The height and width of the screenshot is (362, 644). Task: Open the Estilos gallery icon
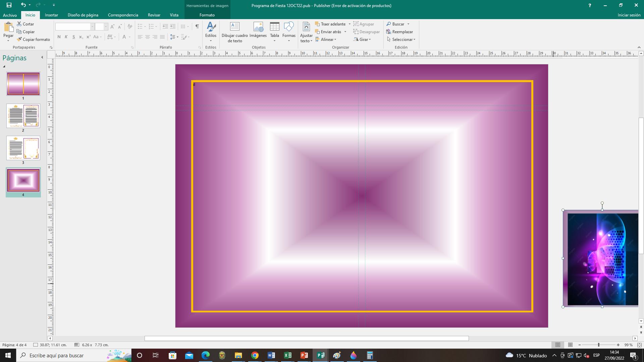[211, 27]
